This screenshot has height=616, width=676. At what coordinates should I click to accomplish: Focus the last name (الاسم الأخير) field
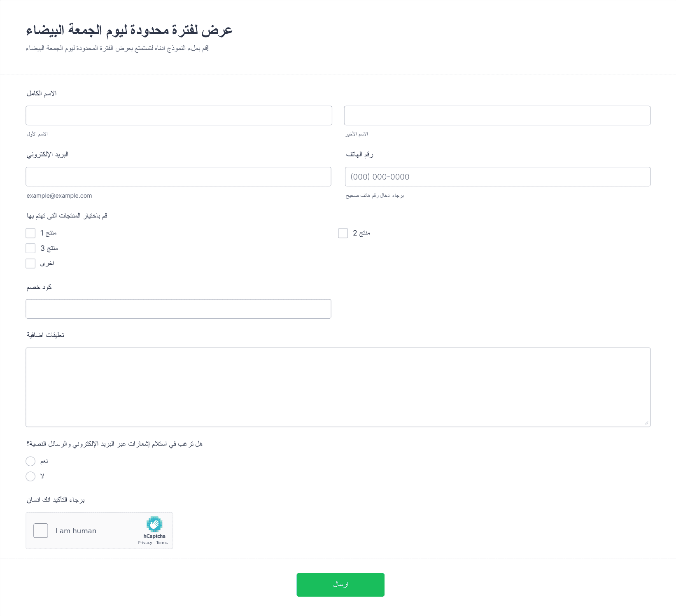pos(497,115)
